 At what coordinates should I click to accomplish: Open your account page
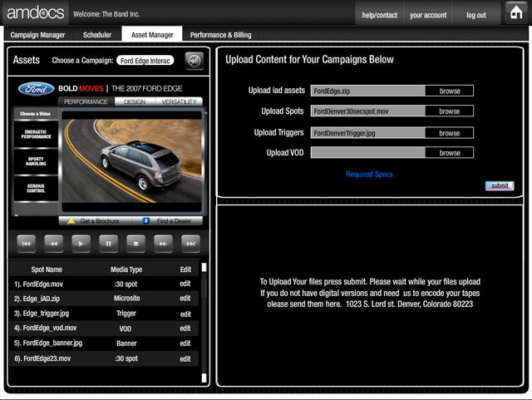click(428, 15)
